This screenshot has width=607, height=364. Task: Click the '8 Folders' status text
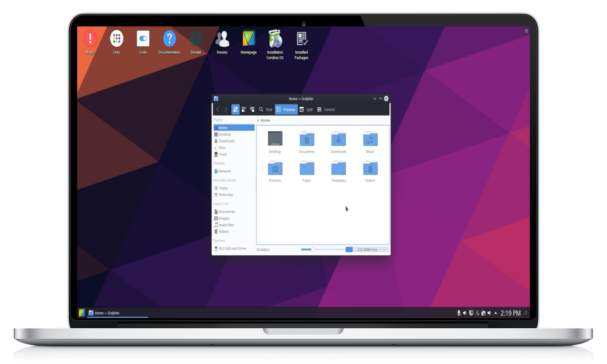pyautogui.click(x=263, y=250)
